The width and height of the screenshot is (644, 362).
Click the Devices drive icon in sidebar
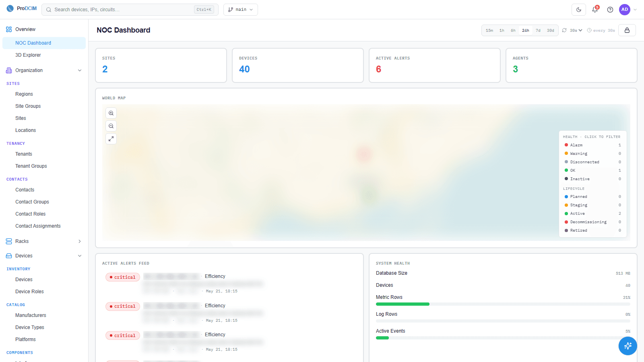[x=9, y=256]
